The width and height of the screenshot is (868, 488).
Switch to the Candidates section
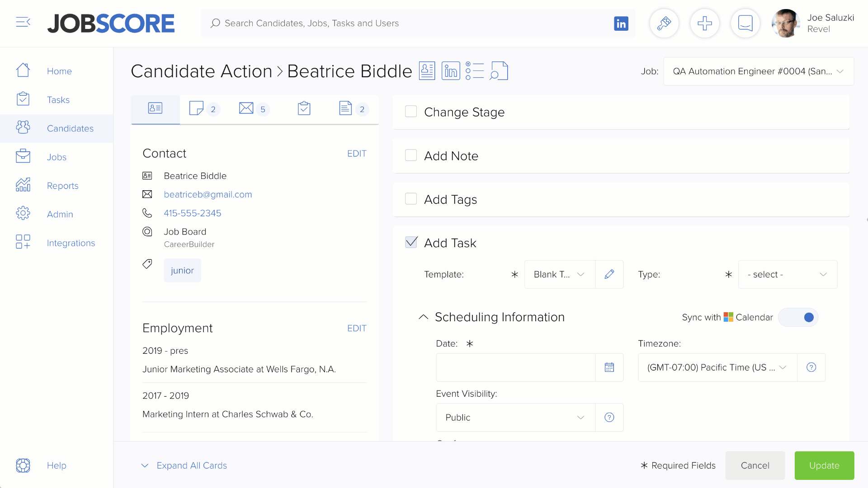coord(70,128)
